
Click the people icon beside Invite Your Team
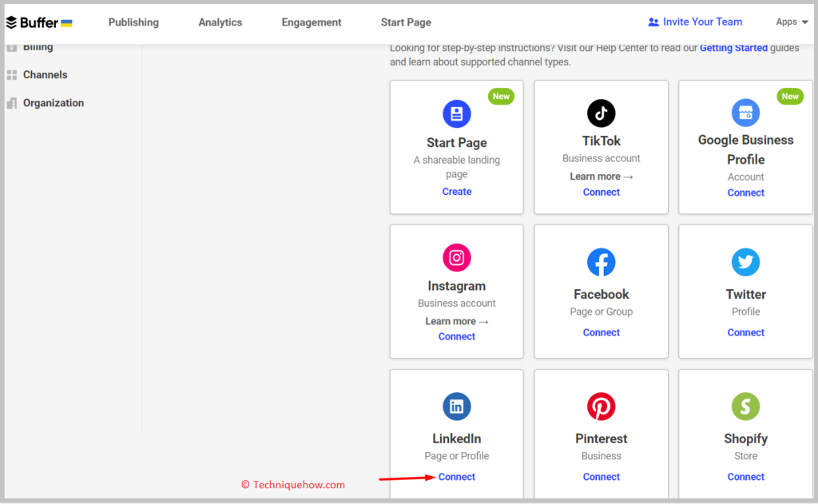pyautogui.click(x=653, y=22)
